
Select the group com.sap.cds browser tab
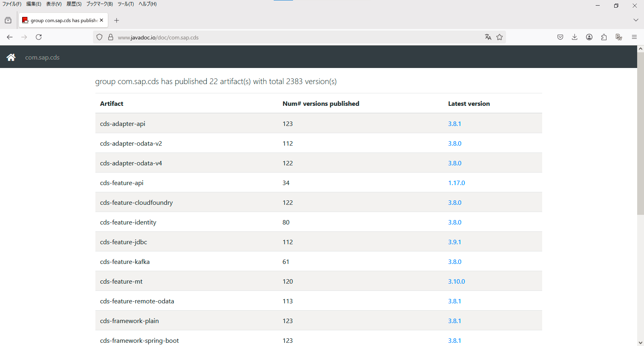63,20
